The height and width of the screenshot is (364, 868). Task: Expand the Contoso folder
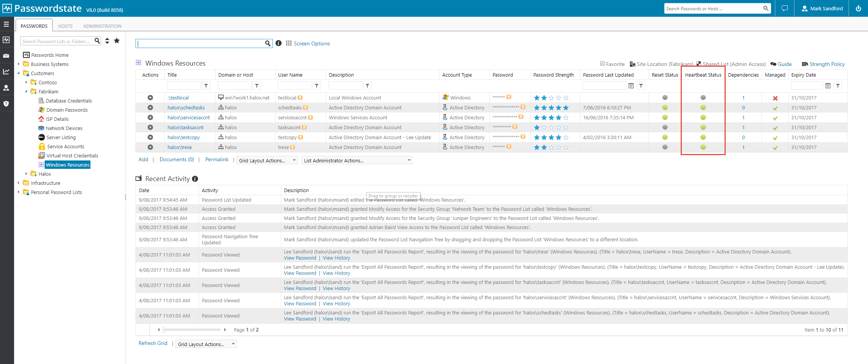click(x=26, y=82)
